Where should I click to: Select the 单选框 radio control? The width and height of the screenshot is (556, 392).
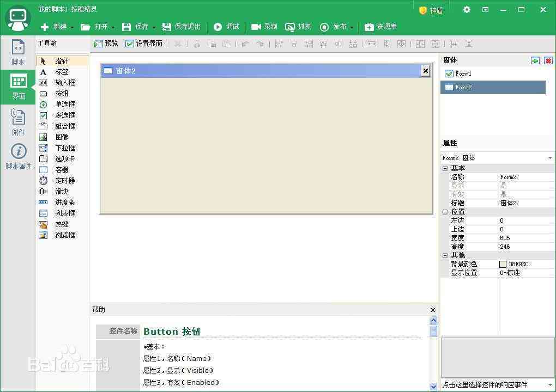[62, 105]
